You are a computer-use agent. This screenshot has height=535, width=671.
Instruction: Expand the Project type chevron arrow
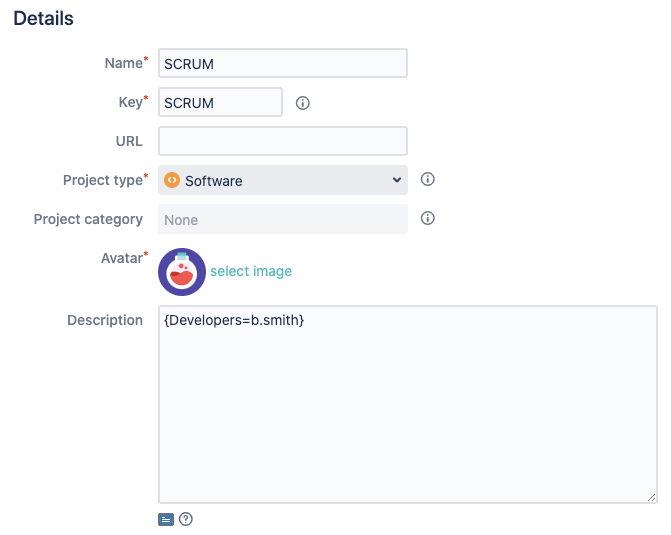tap(397, 180)
